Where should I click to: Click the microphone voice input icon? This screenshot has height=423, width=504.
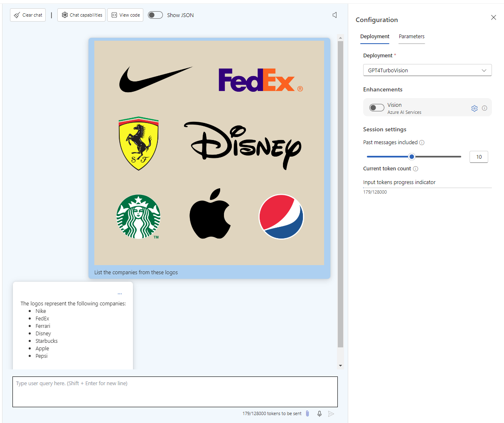[x=319, y=413]
